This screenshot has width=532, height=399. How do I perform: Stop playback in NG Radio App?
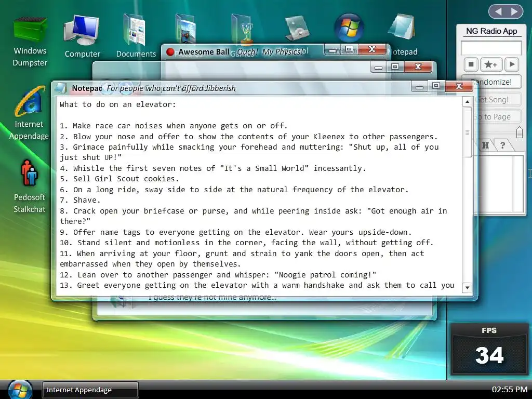471,64
